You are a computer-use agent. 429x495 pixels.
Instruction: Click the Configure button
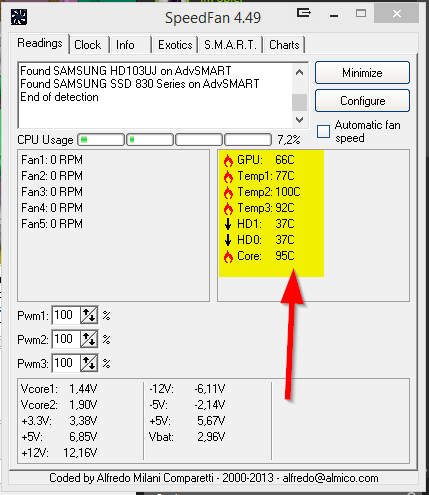coord(362,101)
